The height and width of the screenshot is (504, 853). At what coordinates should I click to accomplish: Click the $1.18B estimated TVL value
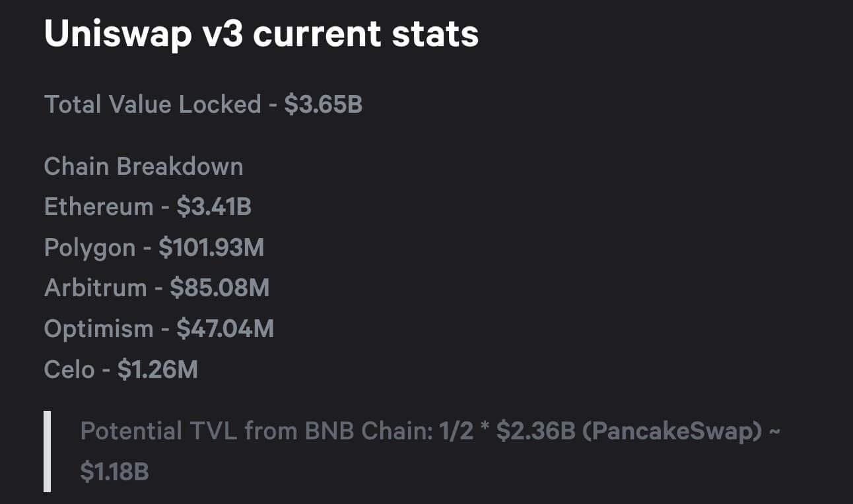(114, 472)
